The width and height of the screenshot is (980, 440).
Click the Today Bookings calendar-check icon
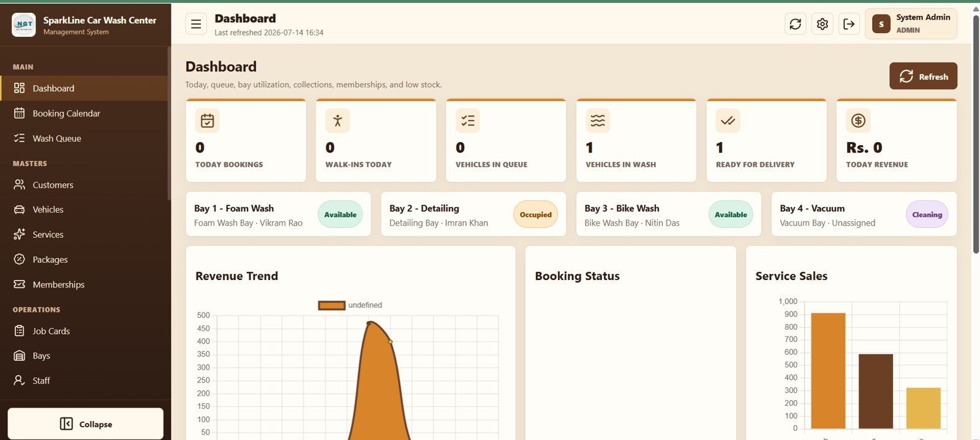(208, 121)
